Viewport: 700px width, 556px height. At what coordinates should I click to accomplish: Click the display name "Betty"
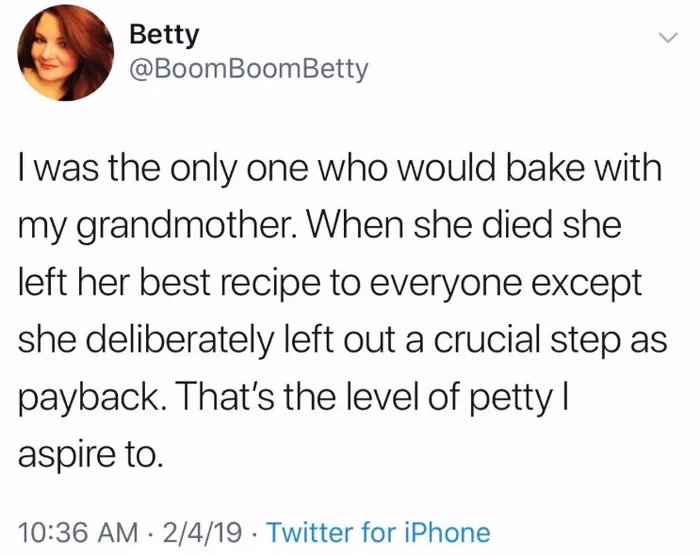[x=165, y=34]
